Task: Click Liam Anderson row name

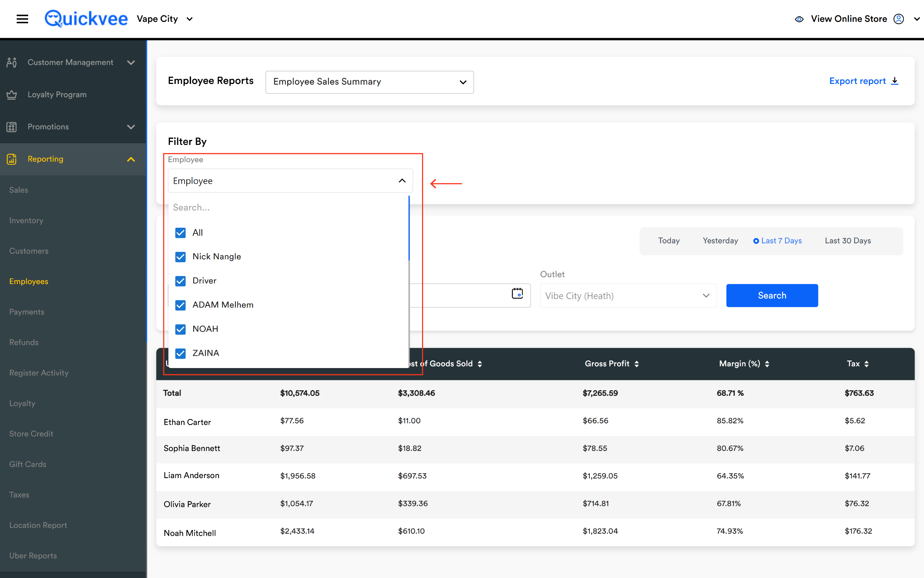Action: [191, 475]
